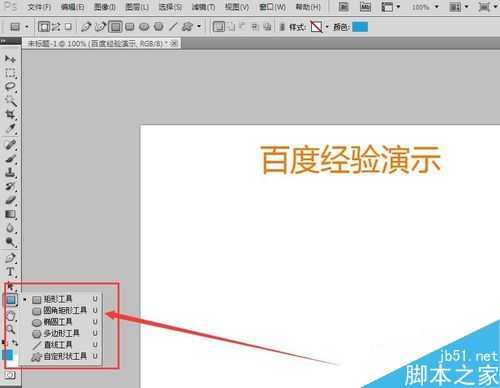Open the 编辑(E) menu

click(x=72, y=7)
